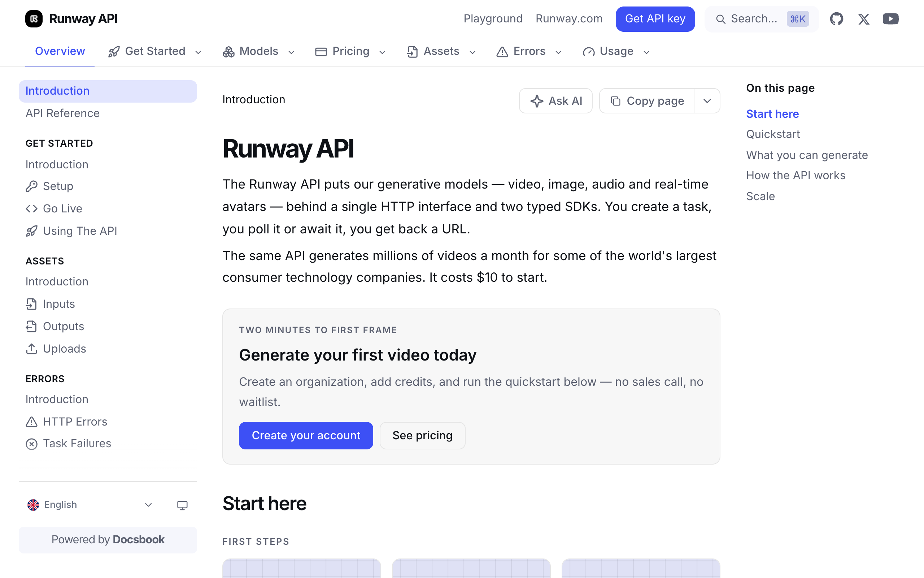This screenshot has width=924, height=578.
Task: Click the Powered by Docsbook badge
Action: pyautogui.click(x=108, y=540)
